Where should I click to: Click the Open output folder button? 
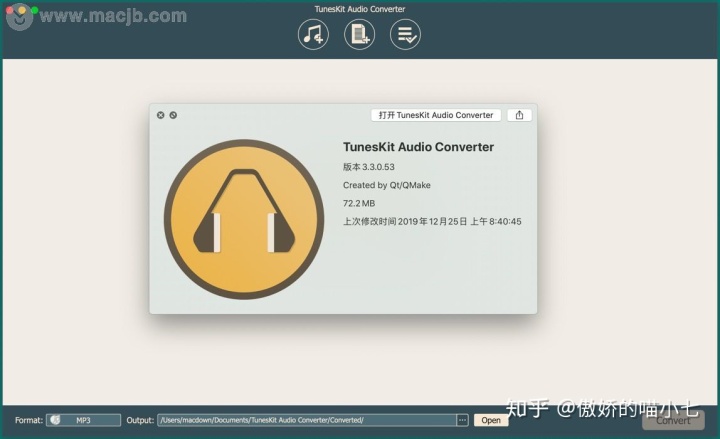click(491, 420)
